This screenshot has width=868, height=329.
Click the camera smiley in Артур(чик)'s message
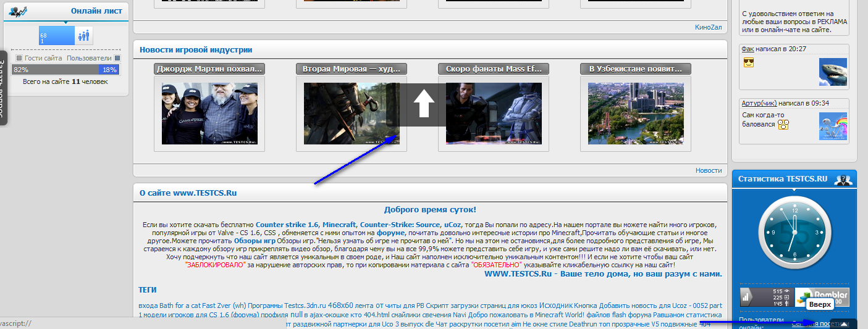[783, 125]
